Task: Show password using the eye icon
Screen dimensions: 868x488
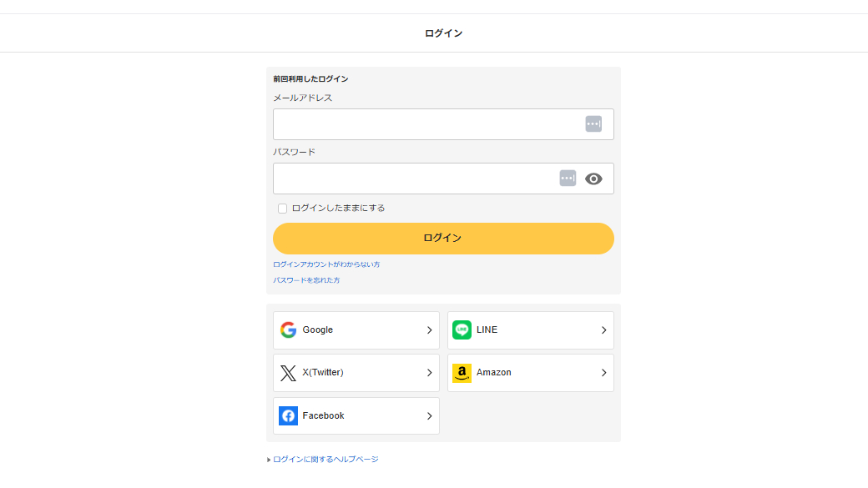Action: (x=593, y=179)
